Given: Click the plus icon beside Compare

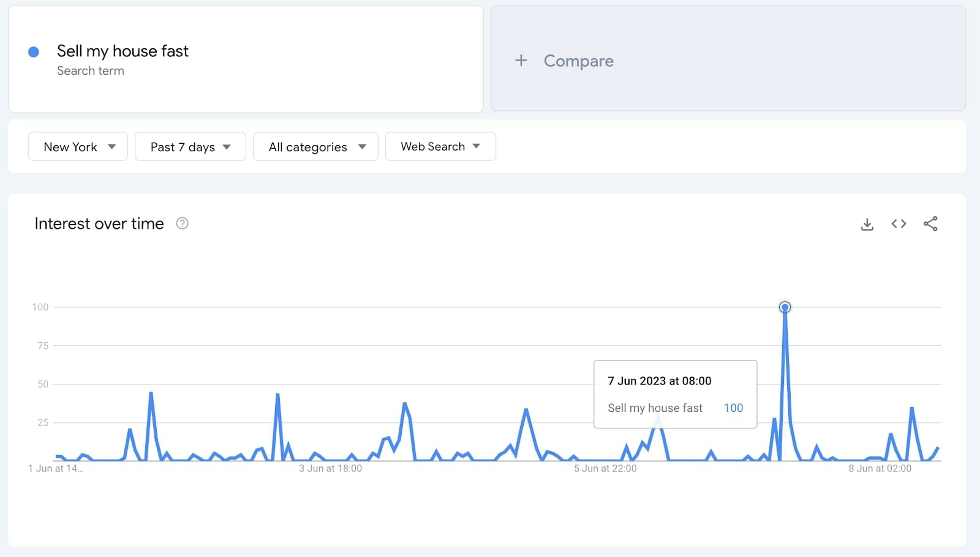Looking at the screenshot, I should click(x=521, y=61).
